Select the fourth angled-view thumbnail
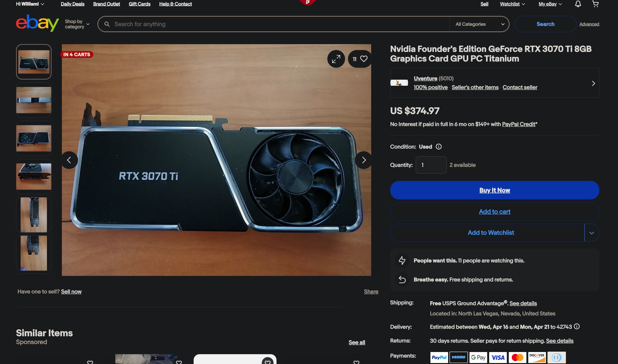 pos(34,177)
